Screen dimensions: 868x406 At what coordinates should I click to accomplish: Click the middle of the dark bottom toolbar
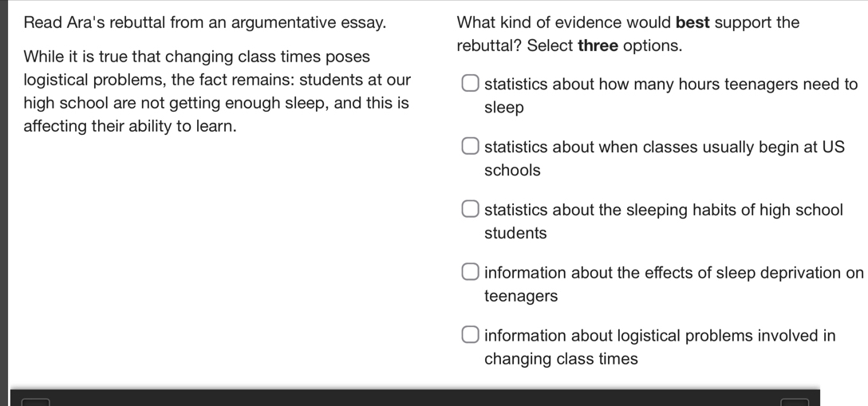click(x=414, y=398)
